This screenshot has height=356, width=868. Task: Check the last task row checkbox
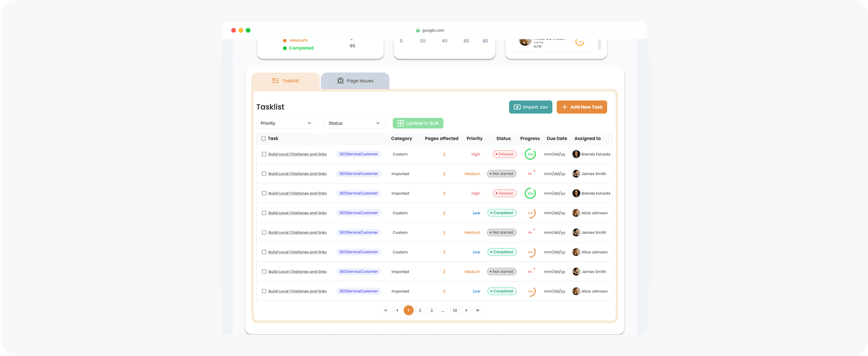pyautogui.click(x=264, y=291)
